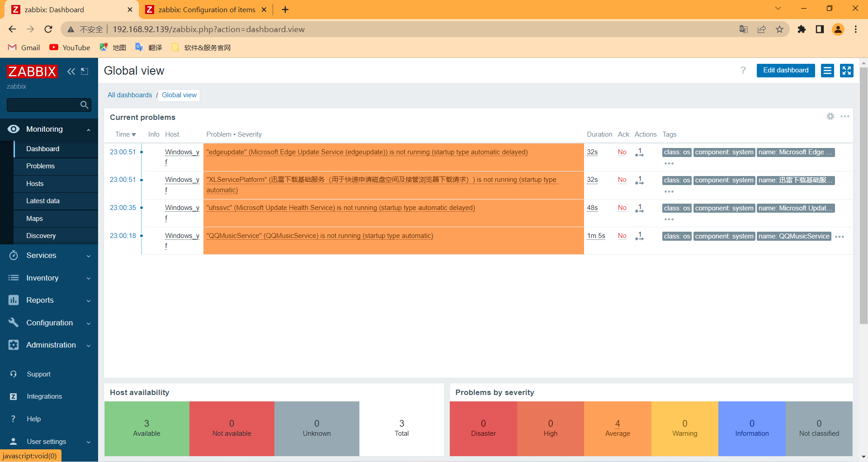Switch to the Configuration of items tab
The height and width of the screenshot is (462, 868).
[207, 10]
